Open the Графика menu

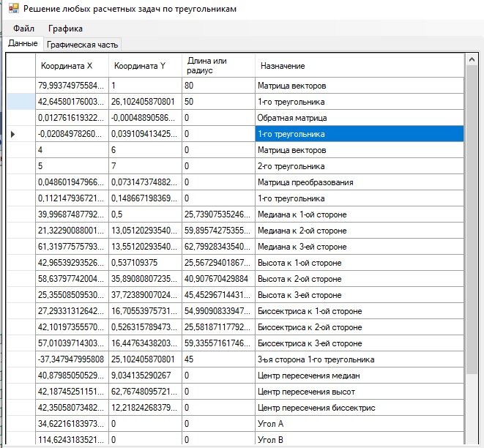point(65,29)
